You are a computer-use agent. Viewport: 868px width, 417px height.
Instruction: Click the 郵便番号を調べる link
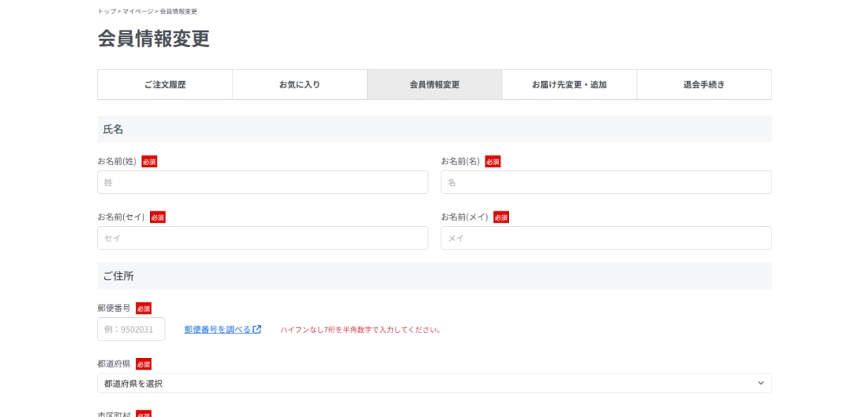pos(217,329)
